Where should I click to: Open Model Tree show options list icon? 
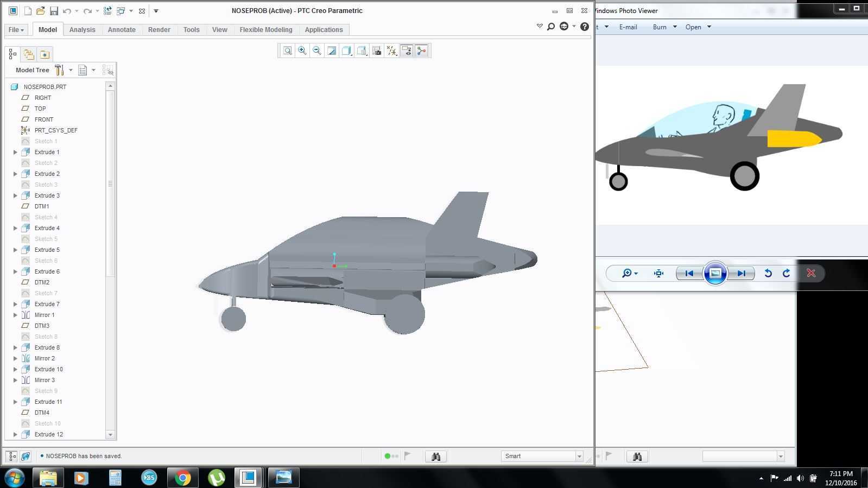[83, 70]
